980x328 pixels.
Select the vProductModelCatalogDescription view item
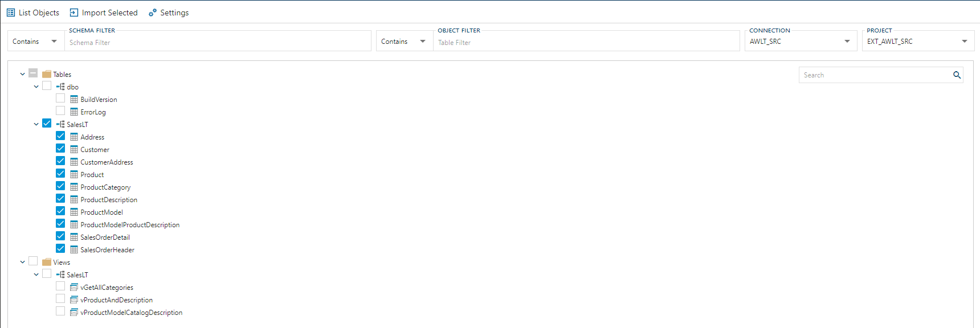tap(131, 313)
